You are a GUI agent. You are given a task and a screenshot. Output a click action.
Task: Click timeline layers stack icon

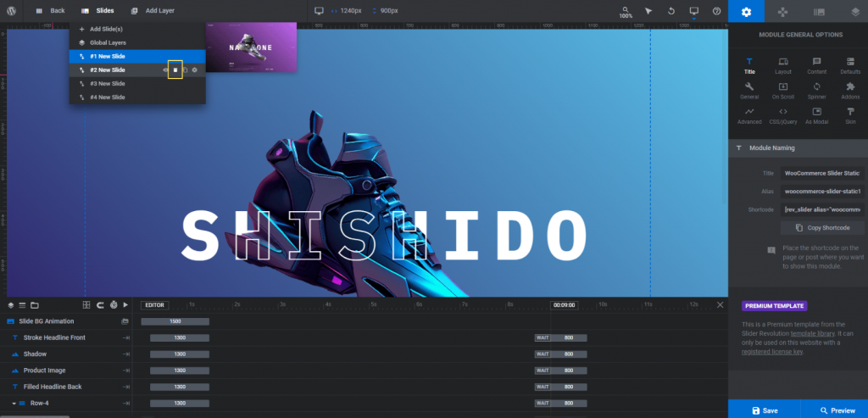[x=10, y=305]
